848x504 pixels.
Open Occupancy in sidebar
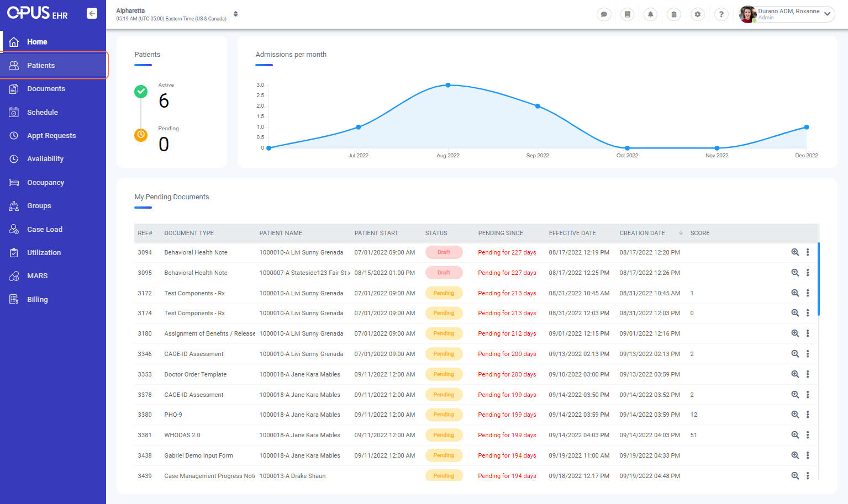(53, 182)
